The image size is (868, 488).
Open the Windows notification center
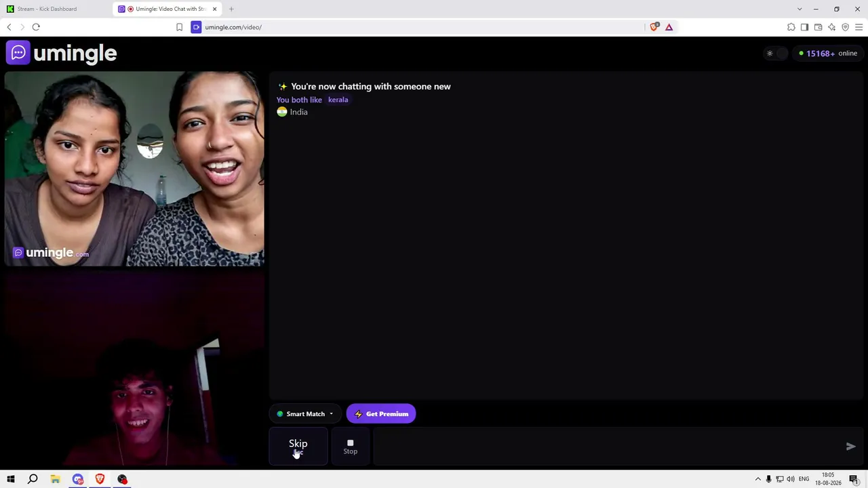click(x=854, y=479)
